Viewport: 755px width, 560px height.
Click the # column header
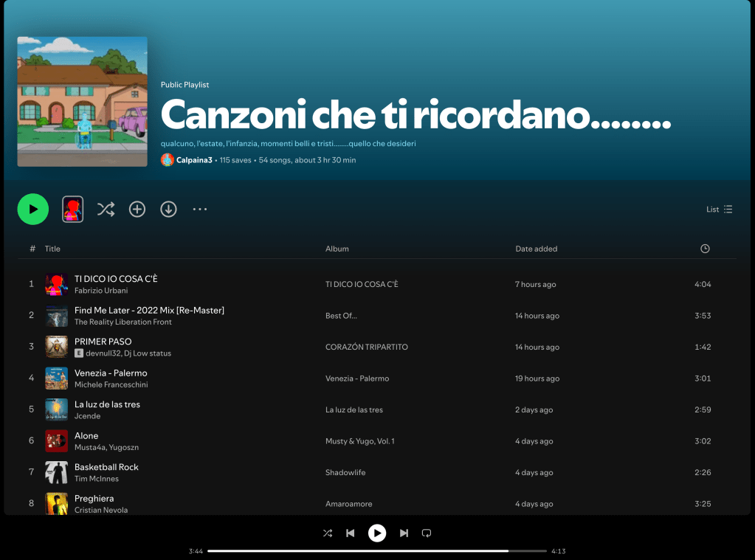(32, 249)
